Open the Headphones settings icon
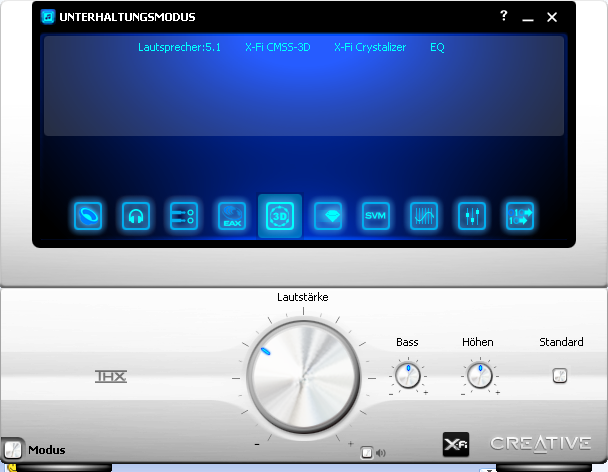The image size is (608, 472). coord(136,216)
